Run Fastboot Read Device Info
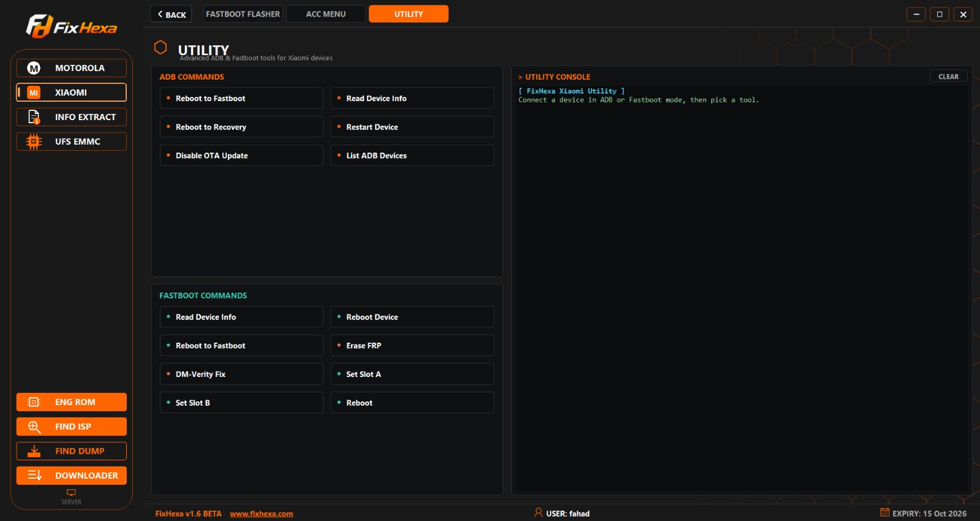 (241, 317)
